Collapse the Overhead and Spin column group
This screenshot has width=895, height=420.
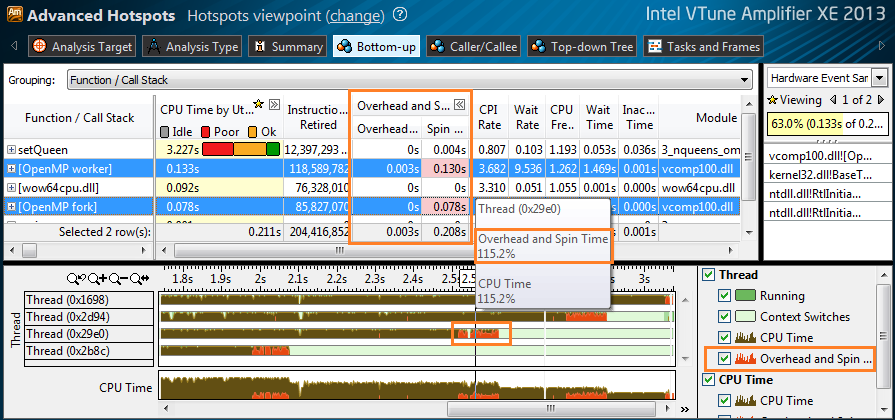pos(459,104)
